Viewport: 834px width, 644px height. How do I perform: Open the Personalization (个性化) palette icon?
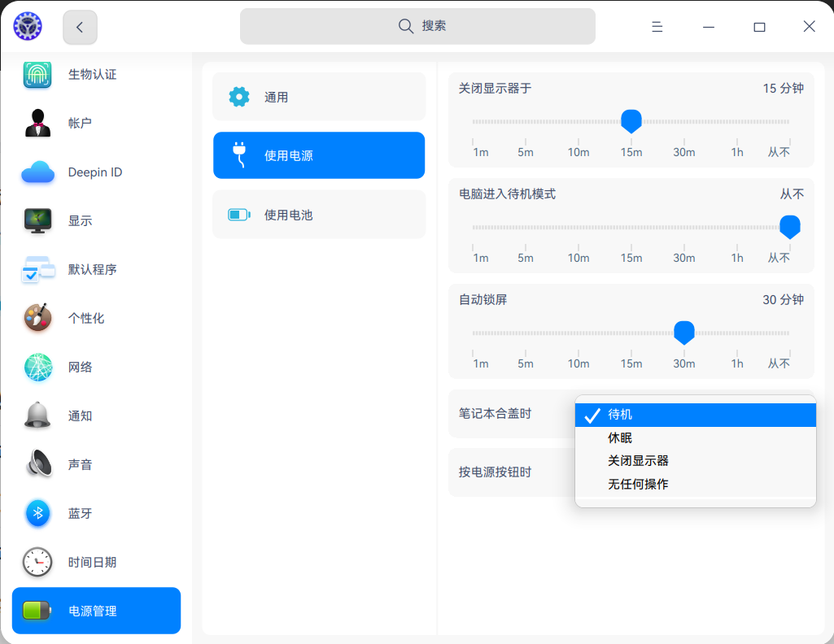click(37, 318)
